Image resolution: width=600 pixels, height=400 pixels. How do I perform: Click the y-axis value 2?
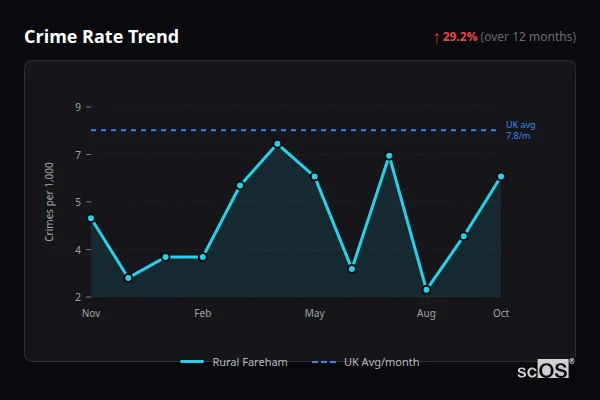pos(78,297)
